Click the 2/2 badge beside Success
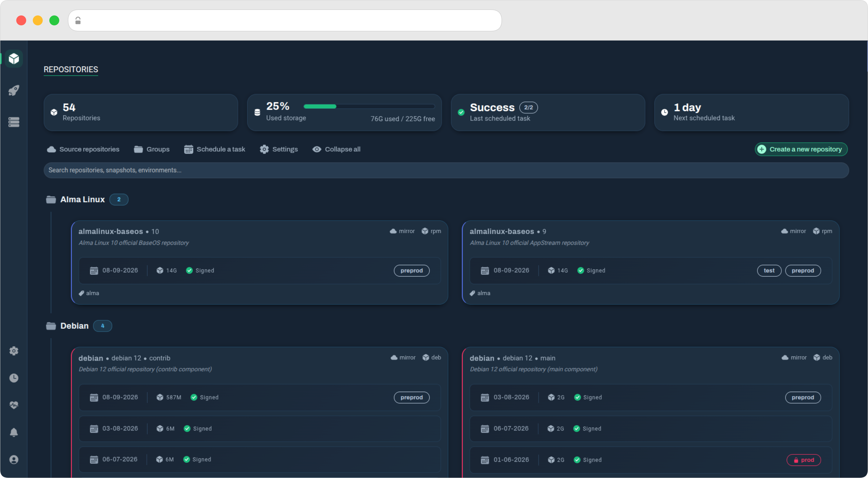 pyautogui.click(x=528, y=108)
